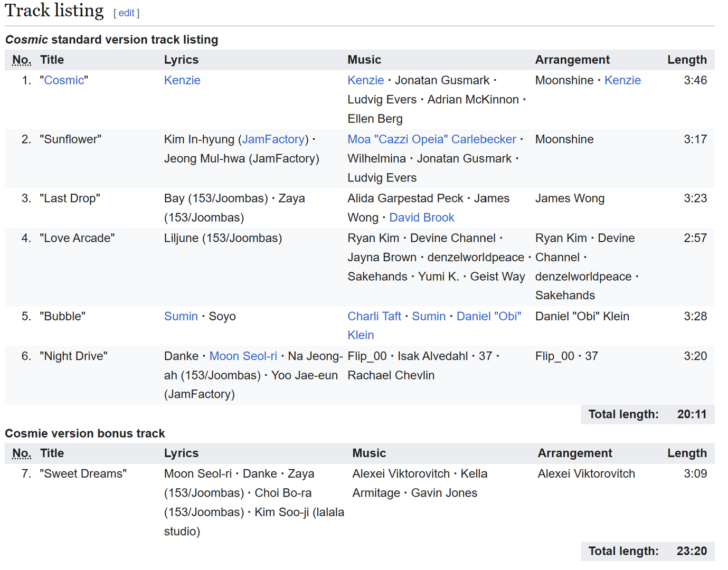Select "Sweet Dreams" track title
Viewport: 728px width, 570px height.
(83, 474)
